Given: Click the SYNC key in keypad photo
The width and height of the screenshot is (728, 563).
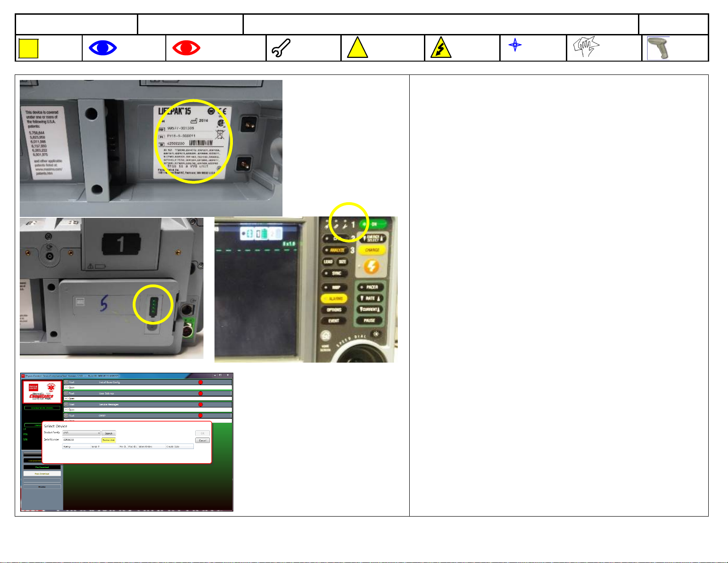Looking at the screenshot, I should 336,273.
